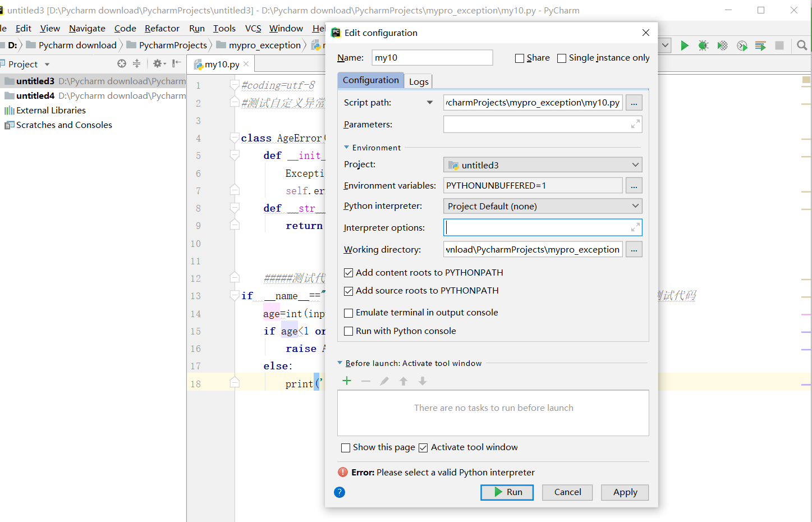The width and height of the screenshot is (812, 522).
Task: Hide the Project tool window
Action: [176, 63]
